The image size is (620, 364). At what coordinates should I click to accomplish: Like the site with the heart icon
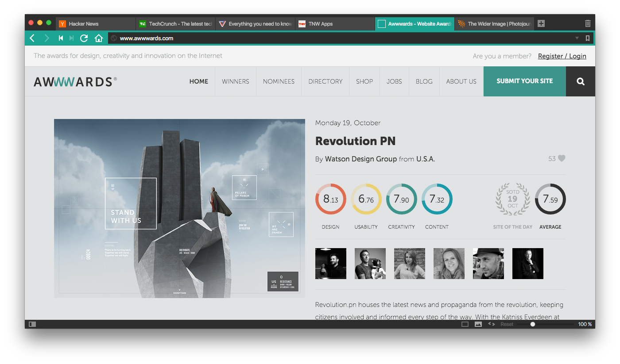pos(562,158)
